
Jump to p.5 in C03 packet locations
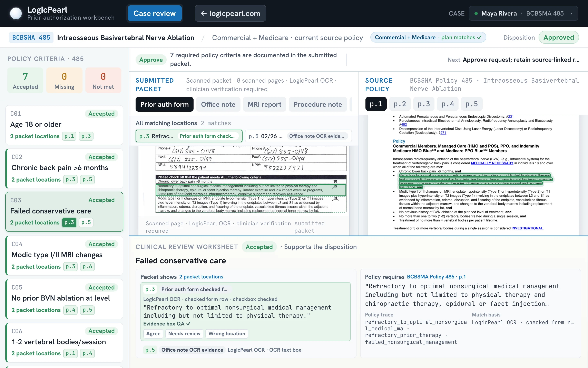click(86, 222)
